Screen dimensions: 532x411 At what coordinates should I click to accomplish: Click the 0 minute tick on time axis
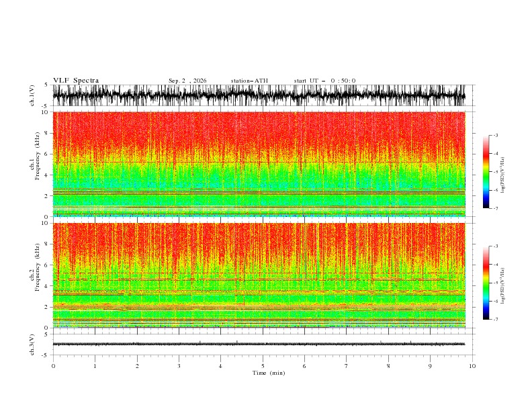coord(53,366)
